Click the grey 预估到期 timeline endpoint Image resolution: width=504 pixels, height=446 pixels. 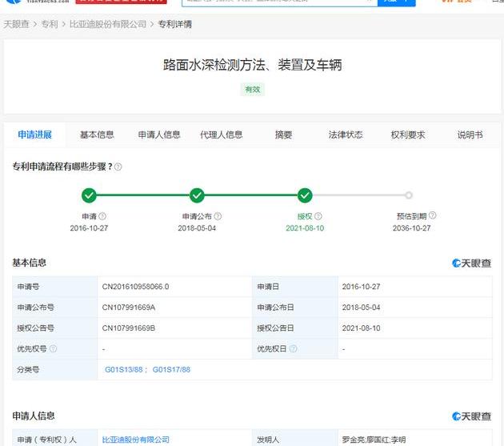(x=409, y=195)
